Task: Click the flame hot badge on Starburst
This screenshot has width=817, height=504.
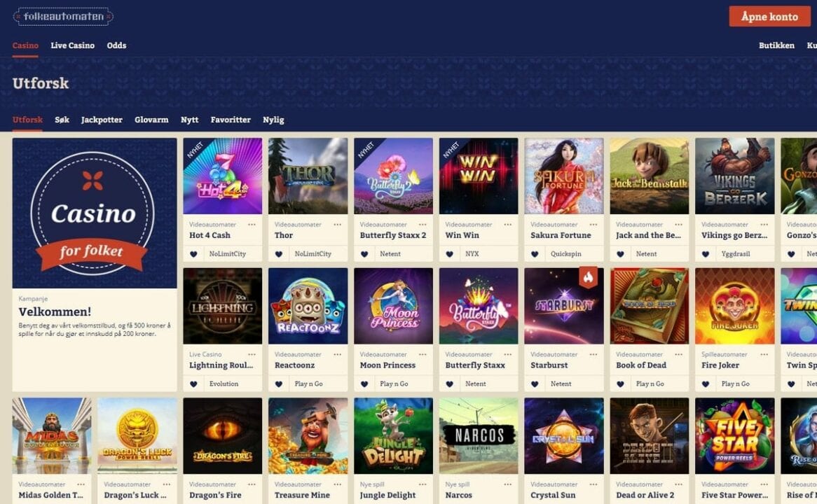Action: pyautogui.click(x=589, y=277)
